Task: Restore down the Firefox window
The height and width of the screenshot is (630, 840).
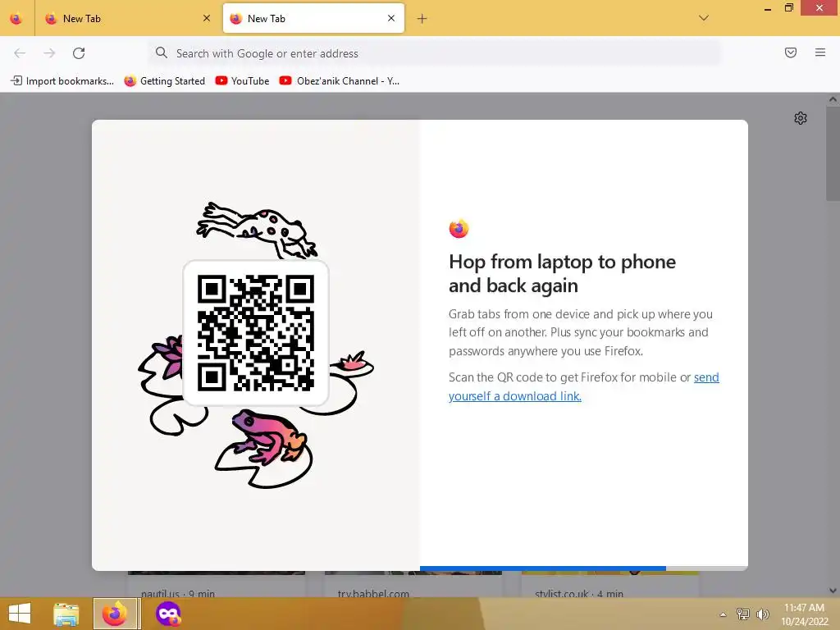Action: (789, 8)
